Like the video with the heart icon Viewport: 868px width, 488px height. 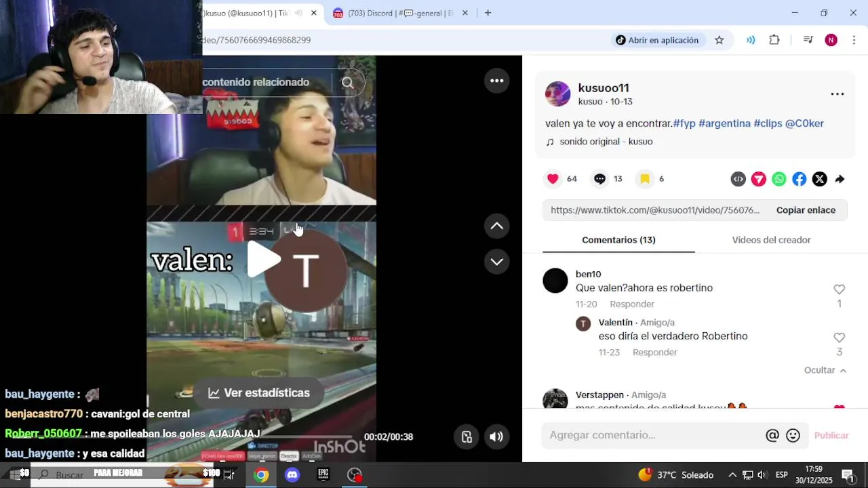pos(553,179)
